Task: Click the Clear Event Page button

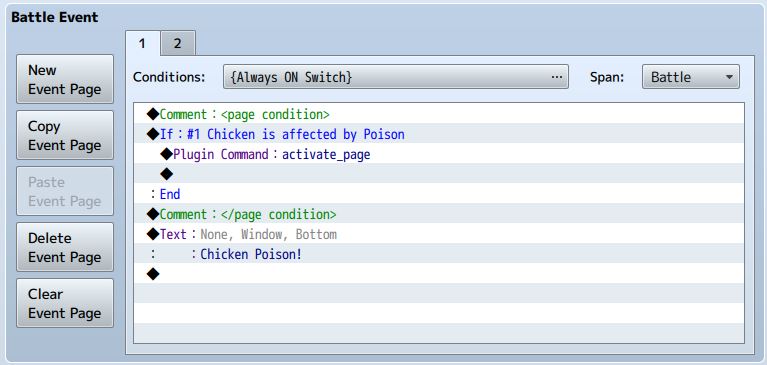Action: pos(65,303)
